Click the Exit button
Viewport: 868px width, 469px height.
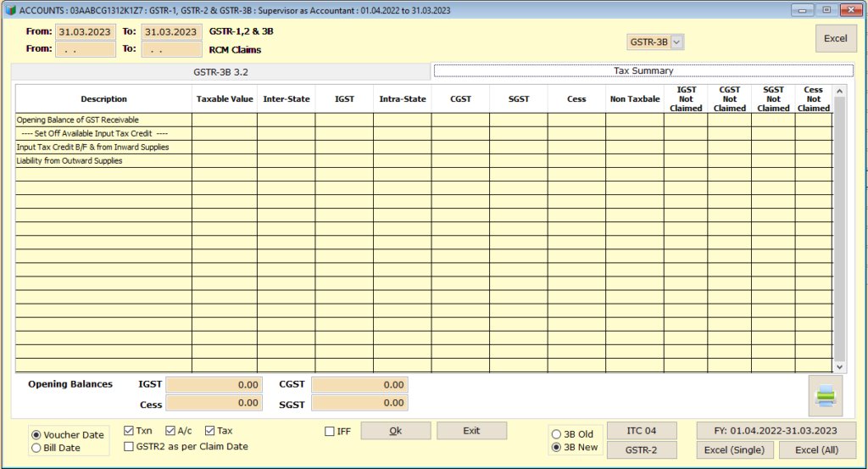point(471,431)
